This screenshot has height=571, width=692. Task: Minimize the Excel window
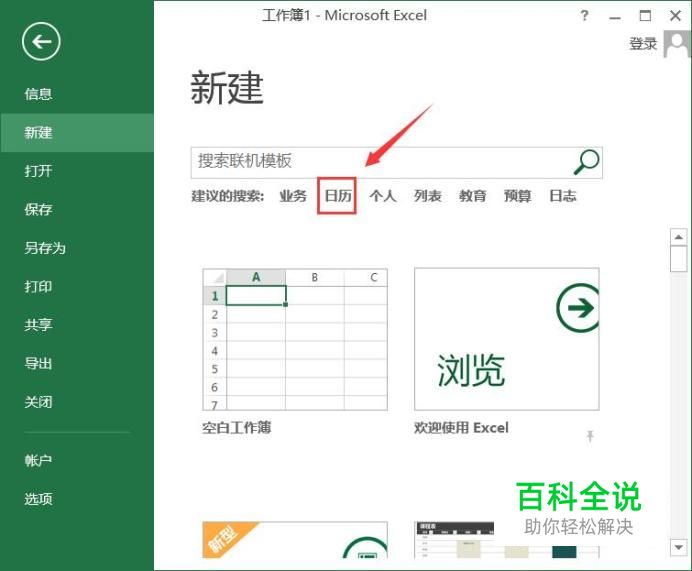pos(615,17)
